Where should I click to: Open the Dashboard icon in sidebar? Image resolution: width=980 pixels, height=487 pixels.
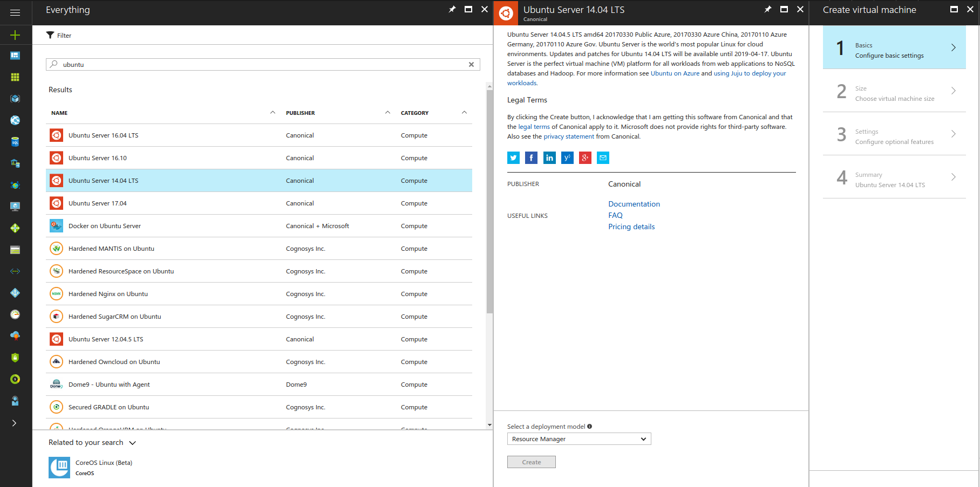click(15, 56)
